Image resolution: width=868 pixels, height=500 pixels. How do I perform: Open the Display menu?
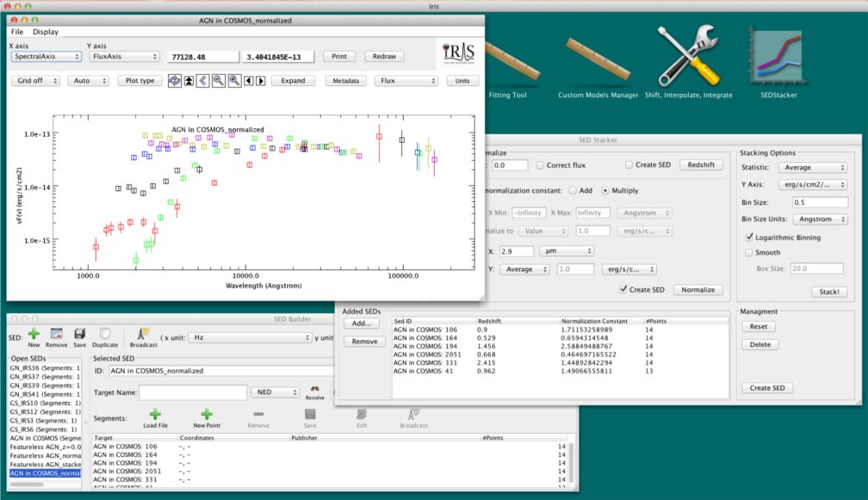pos(46,32)
